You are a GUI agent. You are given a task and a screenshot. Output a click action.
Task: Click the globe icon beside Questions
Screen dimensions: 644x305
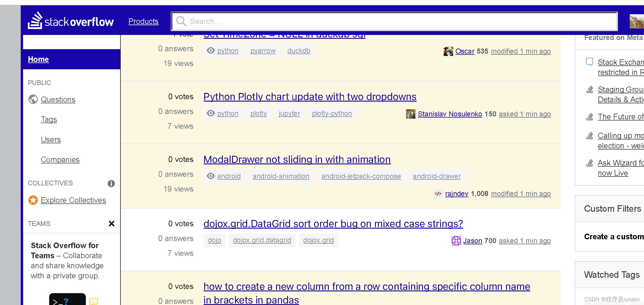tap(33, 99)
